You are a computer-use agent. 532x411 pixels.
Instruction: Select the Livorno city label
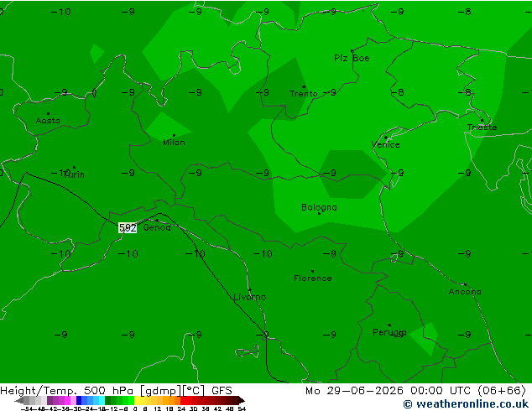[250, 297]
